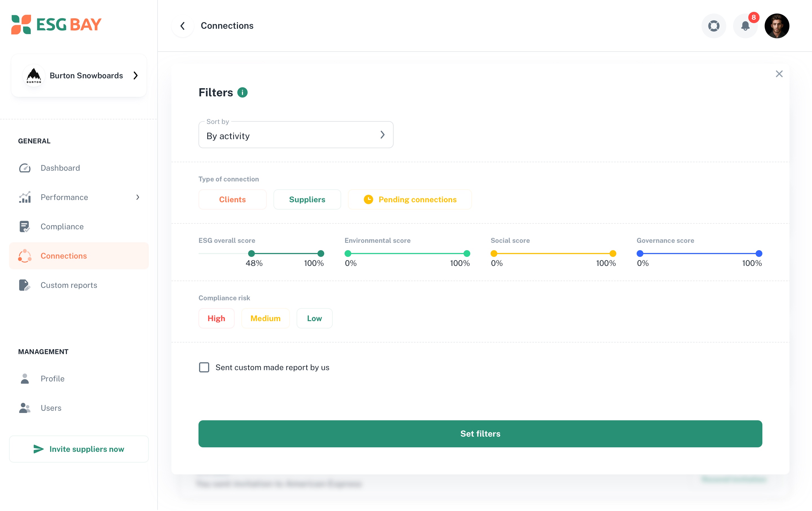Open notifications bell with badge 8
The height and width of the screenshot is (511, 812).
click(745, 26)
